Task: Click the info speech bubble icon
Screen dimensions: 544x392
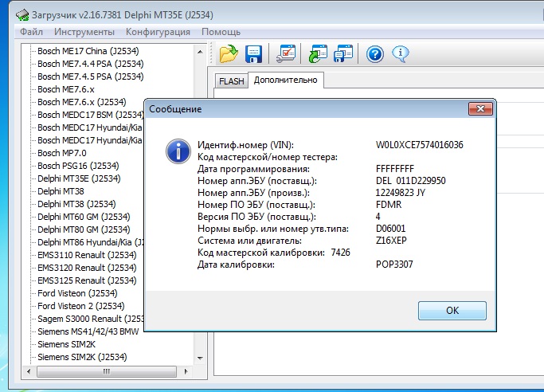Action: (x=400, y=54)
